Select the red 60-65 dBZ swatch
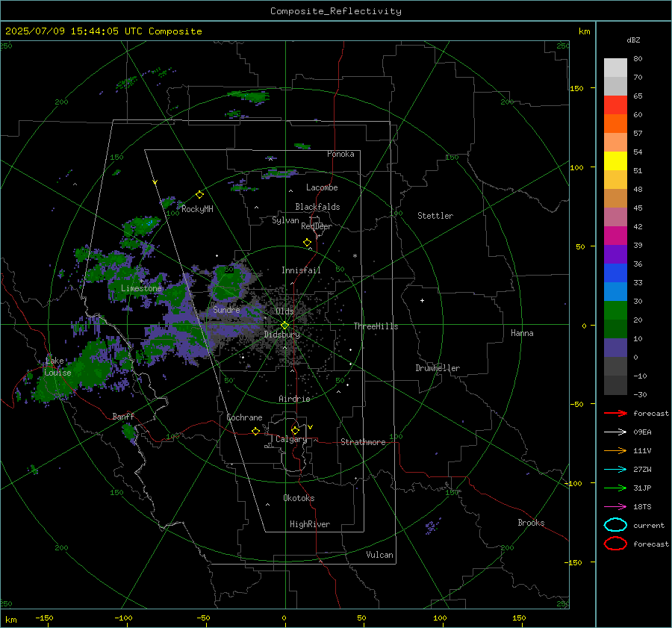The height and width of the screenshot is (628, 672). coord(615,105)
